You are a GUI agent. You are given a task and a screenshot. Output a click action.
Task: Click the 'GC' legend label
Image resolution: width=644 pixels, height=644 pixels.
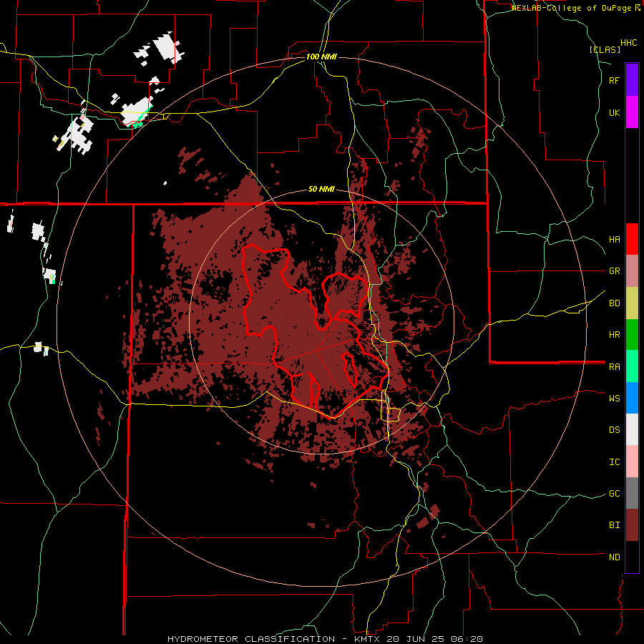point(615,494)
